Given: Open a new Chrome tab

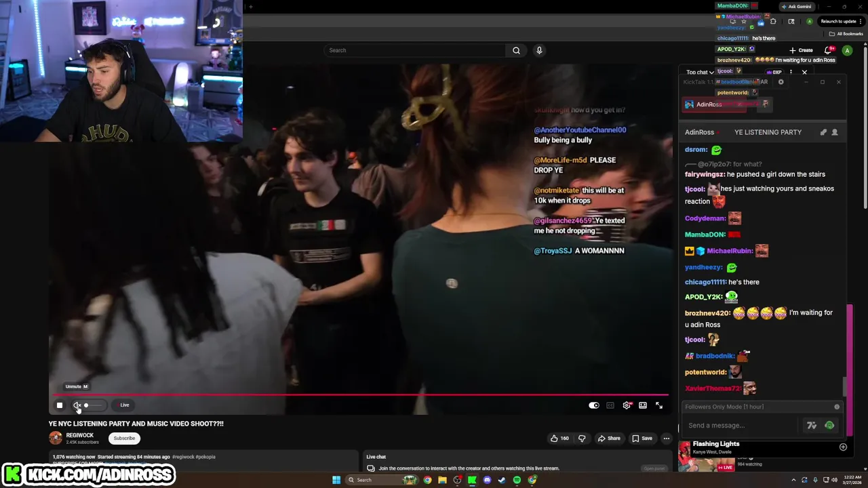Looking at the screenshot, I should (x=250, y=7).
